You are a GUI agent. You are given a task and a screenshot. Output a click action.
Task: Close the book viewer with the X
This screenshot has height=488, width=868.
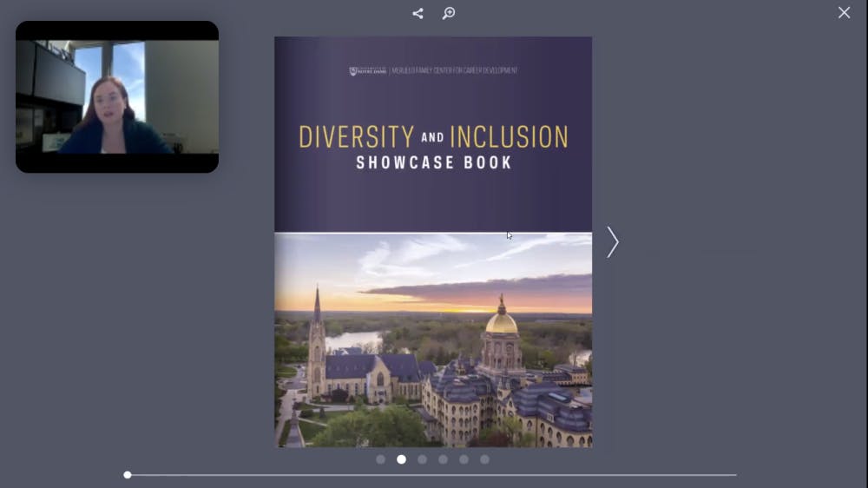click(844, 12)
